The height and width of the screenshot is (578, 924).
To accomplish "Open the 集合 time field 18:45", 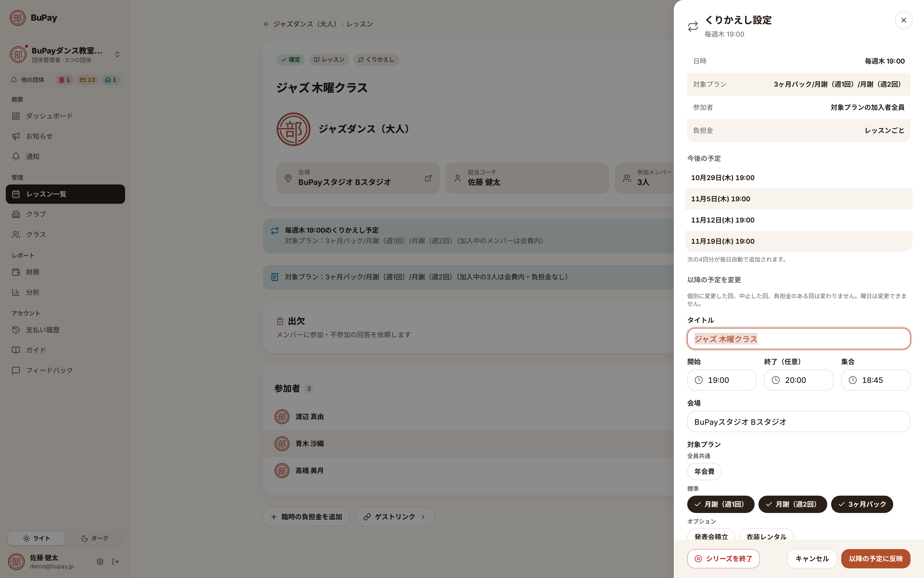I will (x=875, y=380).
